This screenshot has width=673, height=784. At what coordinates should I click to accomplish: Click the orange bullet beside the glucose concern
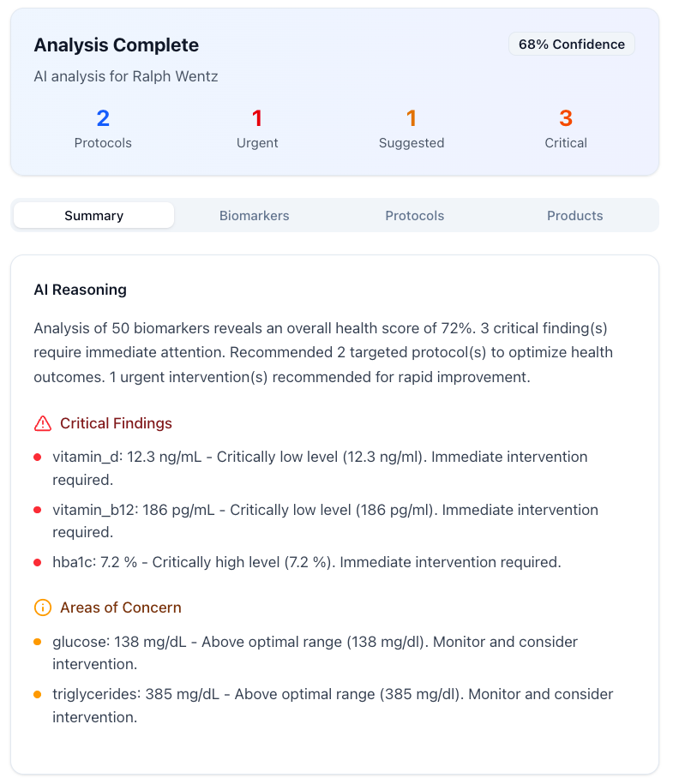(x=38, y=642)
